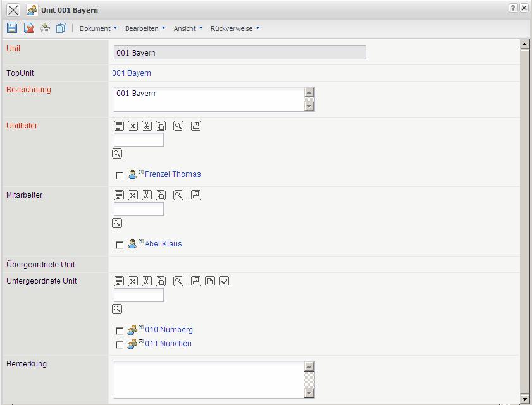This screenshot has height=405, width=532.
Task: Open the Rückverweise dropdown
Action: point(235,28)
